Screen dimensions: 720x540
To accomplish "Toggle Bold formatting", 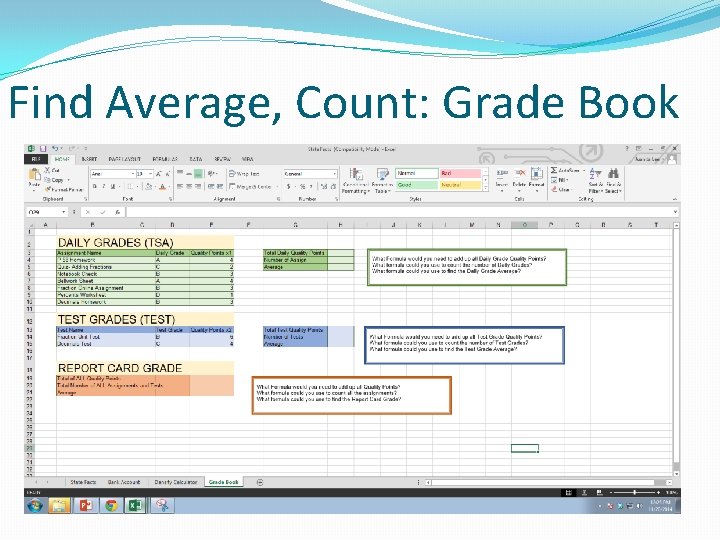I will click(95, 186).
